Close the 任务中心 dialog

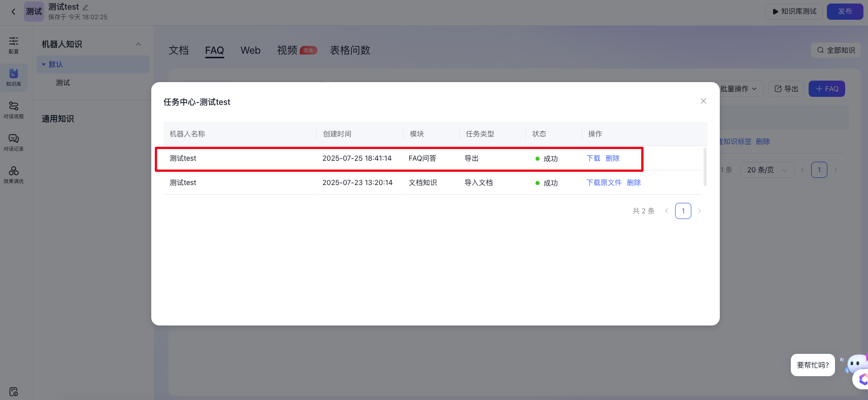[x=703, y=101]
